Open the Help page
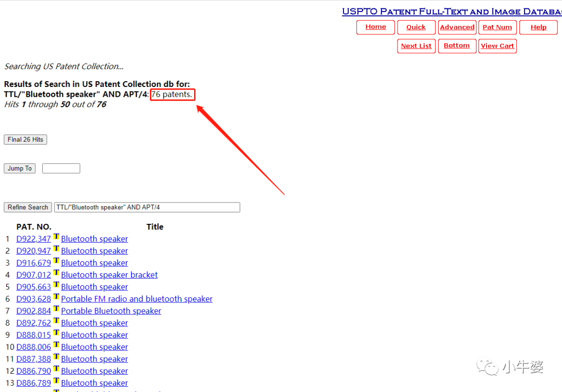 coord(538,27)
